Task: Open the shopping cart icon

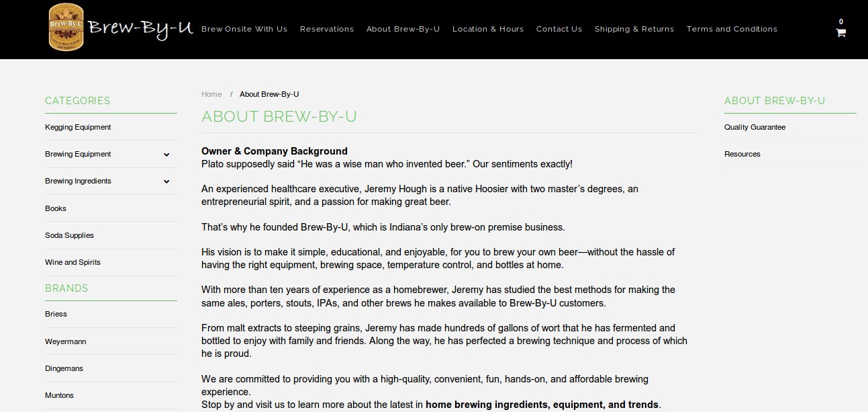Action: (840, 33)
